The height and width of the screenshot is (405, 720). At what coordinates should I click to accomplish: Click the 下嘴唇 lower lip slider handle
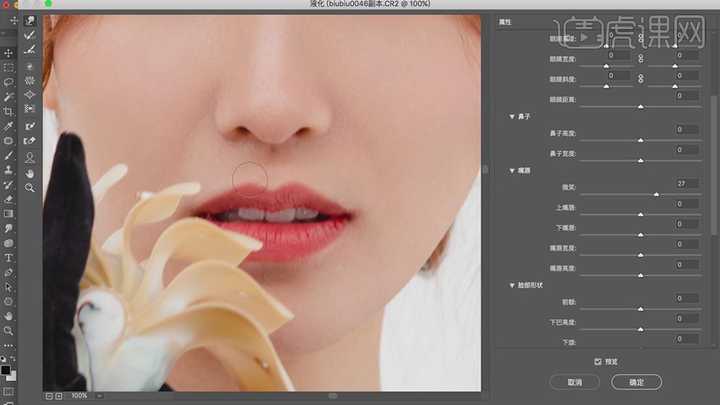click(x=641, y=235)
